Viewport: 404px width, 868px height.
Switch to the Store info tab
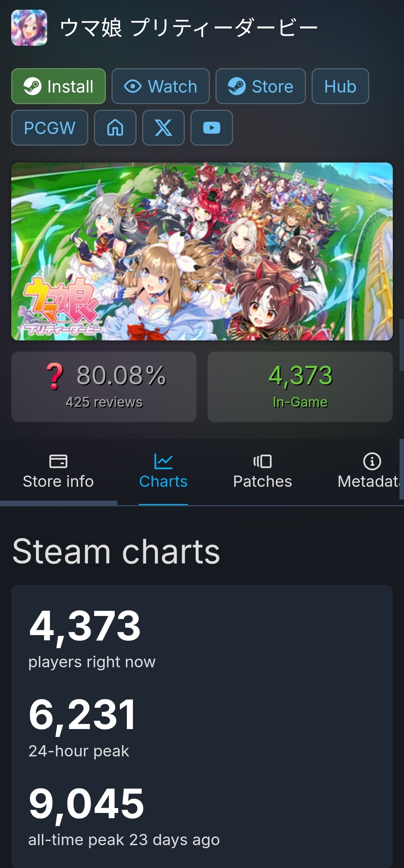[x=58, y=472]
